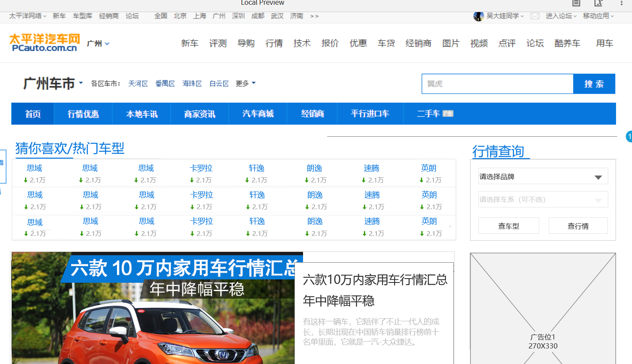Open 酷养车 in the main menu
This screenshot has width=632, height=364.
[x=568, y=43]
